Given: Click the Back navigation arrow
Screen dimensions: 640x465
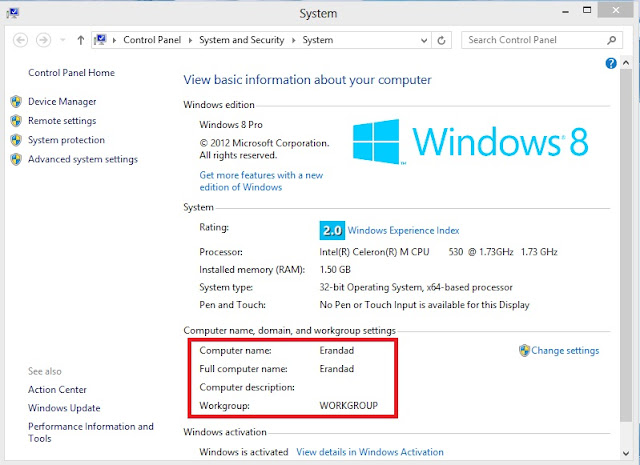Looking at the screenshot, I should pyautogui.click(x=20, y=40).
